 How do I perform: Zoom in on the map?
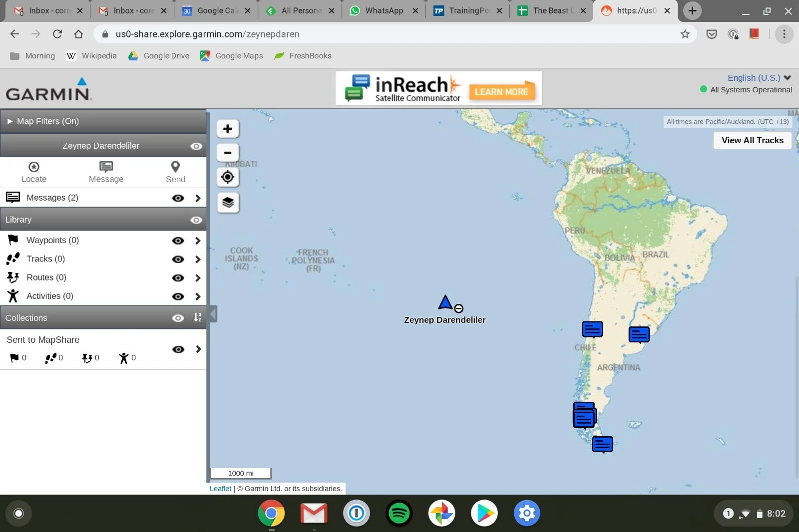pos(228,129)
